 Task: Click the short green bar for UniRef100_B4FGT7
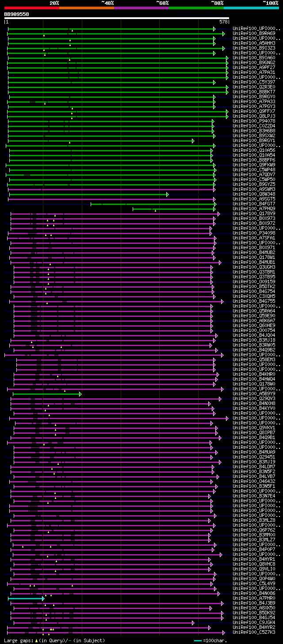tap(153, 204)
